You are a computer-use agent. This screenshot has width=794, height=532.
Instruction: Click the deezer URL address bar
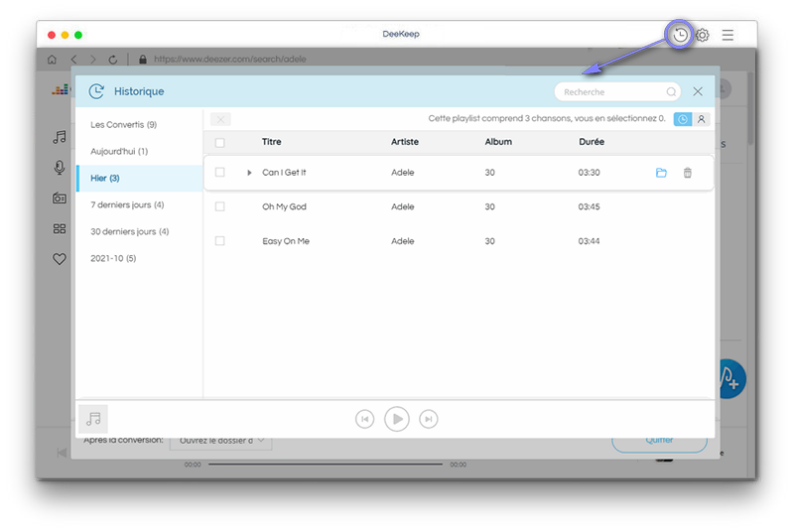(230, 60)
